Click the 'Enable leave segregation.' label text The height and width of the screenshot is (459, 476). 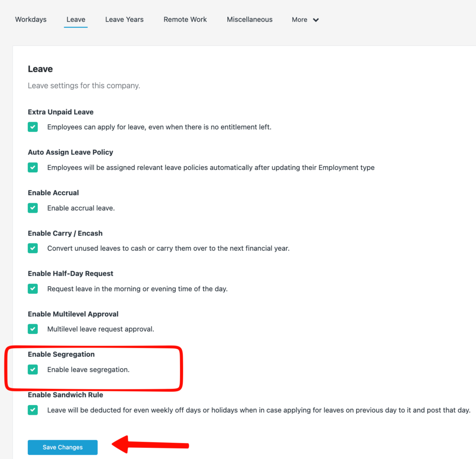[88, 370]
